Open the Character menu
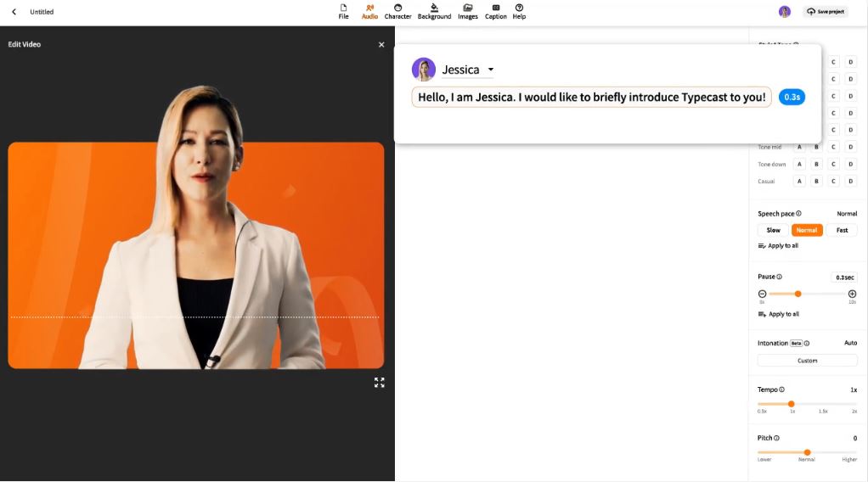 tap(398, 12)
